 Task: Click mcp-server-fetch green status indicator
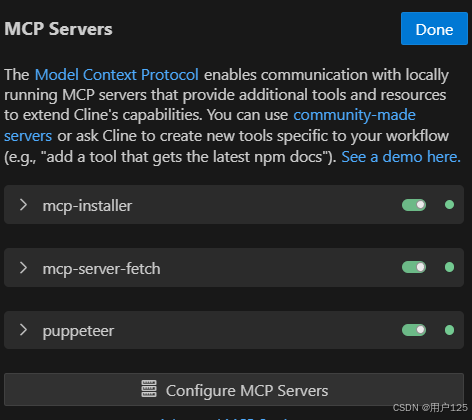pyautogui.click(x=449, y=267)
